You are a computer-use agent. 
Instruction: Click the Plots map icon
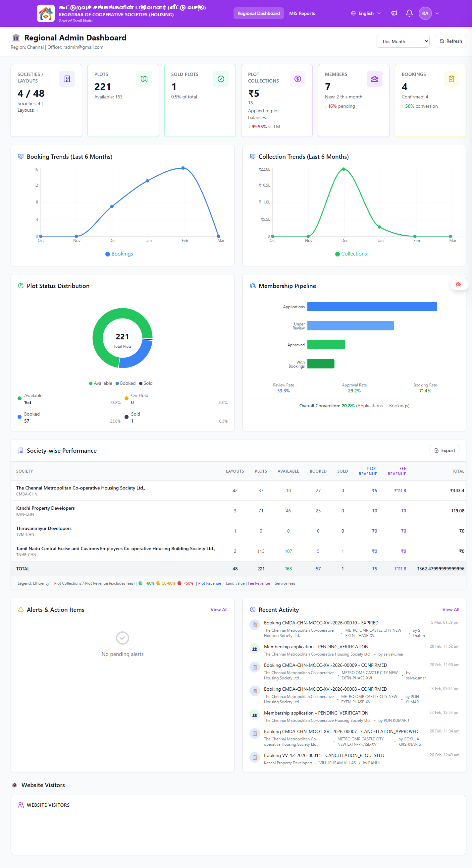click(144, 79)
